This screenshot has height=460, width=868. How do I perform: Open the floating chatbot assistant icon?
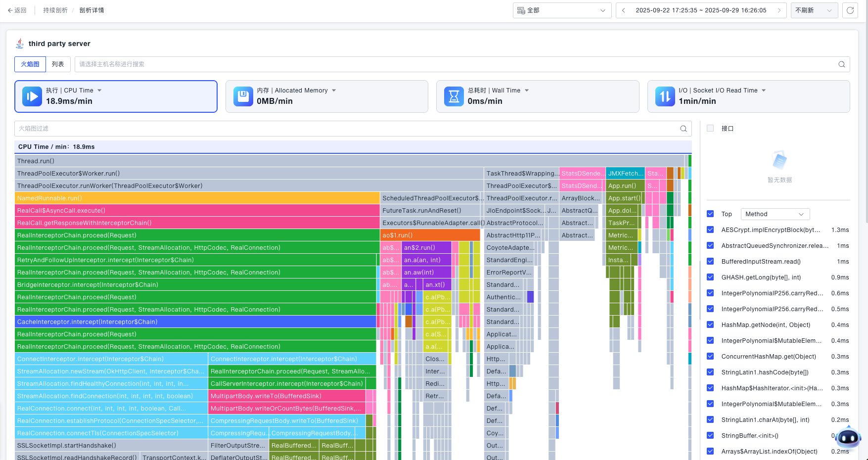(848, 437)
